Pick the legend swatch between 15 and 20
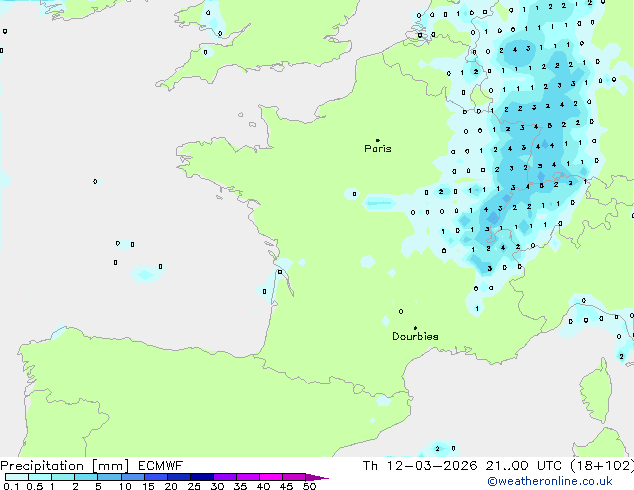Image resolution: width=634 pixels, height=490 pixels. [x=156, y=477]
